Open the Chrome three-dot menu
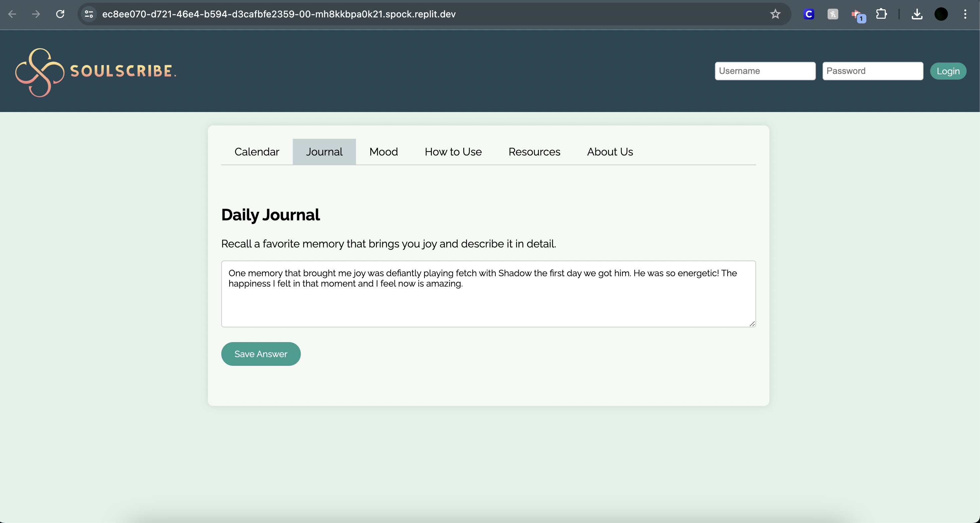 (x=965, y=14)
